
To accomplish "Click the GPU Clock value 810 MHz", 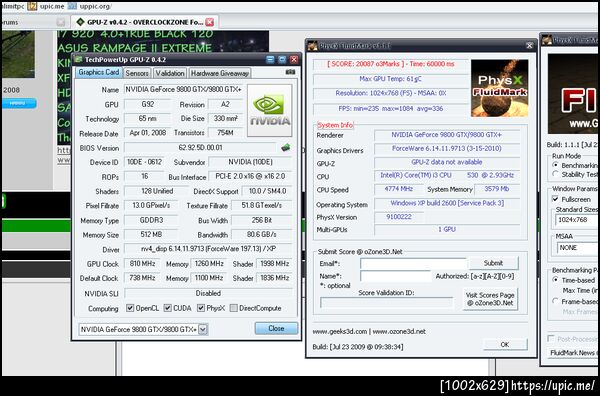I will coord(142,264).
